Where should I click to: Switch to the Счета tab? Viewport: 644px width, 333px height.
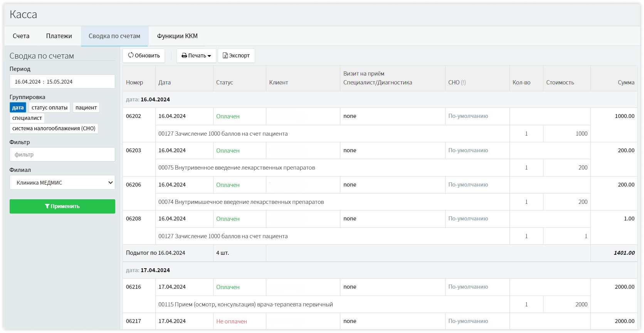(21, 36)
